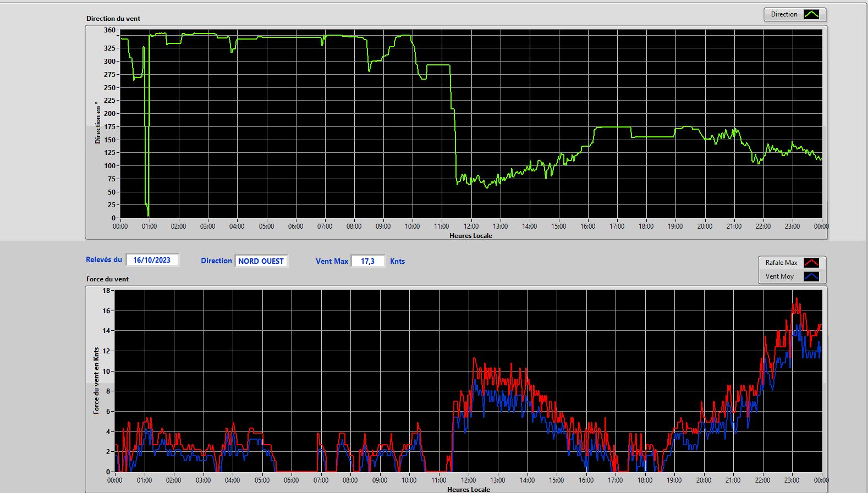Screen dimensions: 868x493
Task: Click 'Heures Locale' label under direction chart
Action: (471, 235)
